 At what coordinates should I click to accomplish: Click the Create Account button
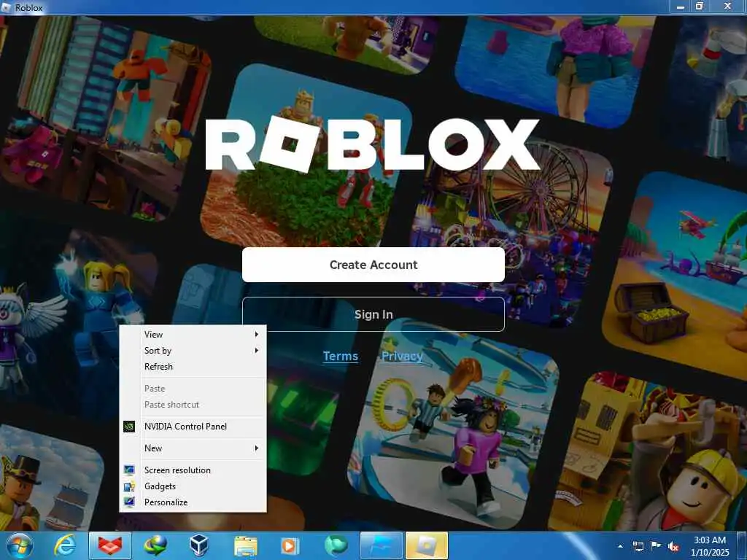click(373, 265)
